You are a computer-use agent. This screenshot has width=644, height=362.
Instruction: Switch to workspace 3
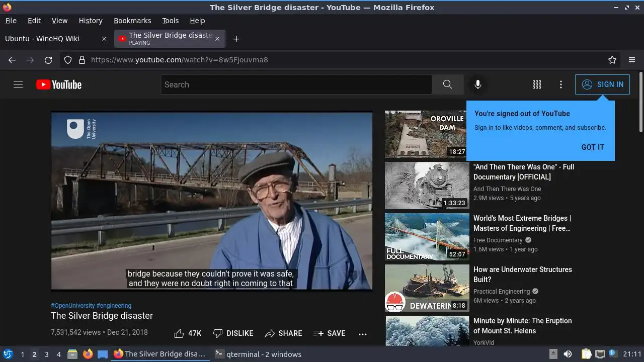(x=46, y=354)
